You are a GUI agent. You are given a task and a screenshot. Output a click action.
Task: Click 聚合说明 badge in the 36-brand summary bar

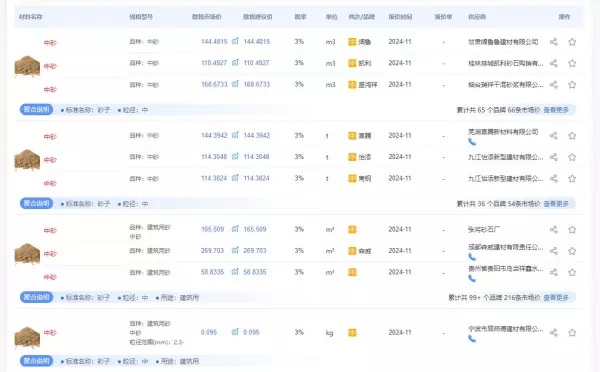(36, 203)
